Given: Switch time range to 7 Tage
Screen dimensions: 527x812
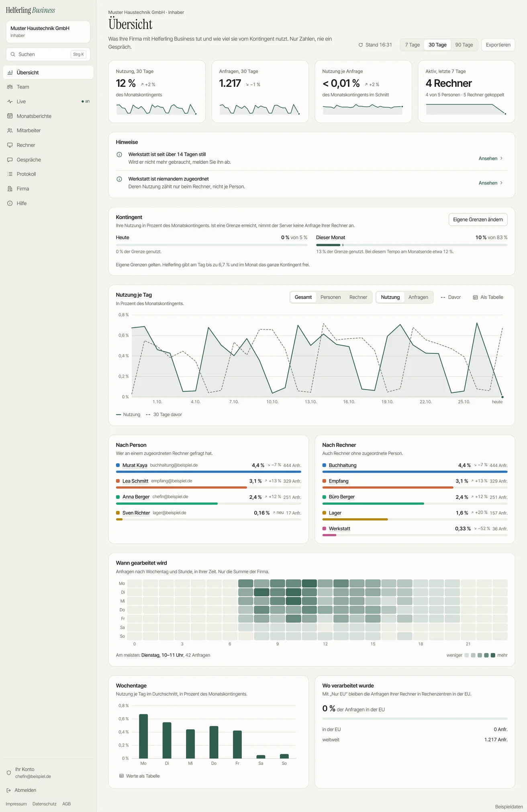Looking at the screenshot, I should 412,45.
